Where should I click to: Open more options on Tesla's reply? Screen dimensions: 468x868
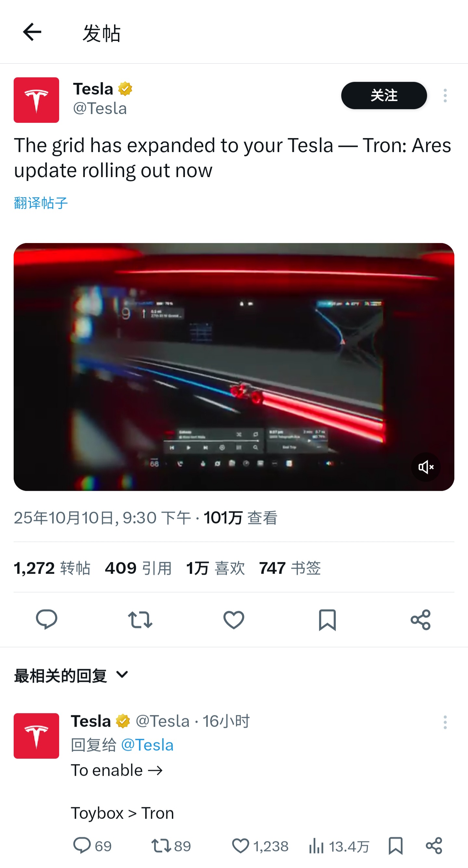445,722
